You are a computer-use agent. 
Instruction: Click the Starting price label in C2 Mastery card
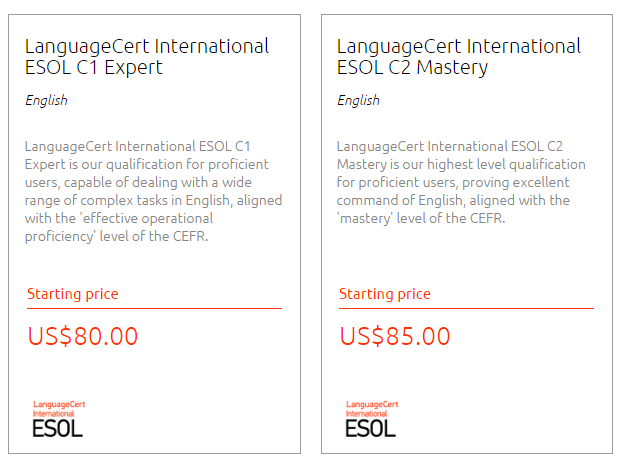pos(385,294)
